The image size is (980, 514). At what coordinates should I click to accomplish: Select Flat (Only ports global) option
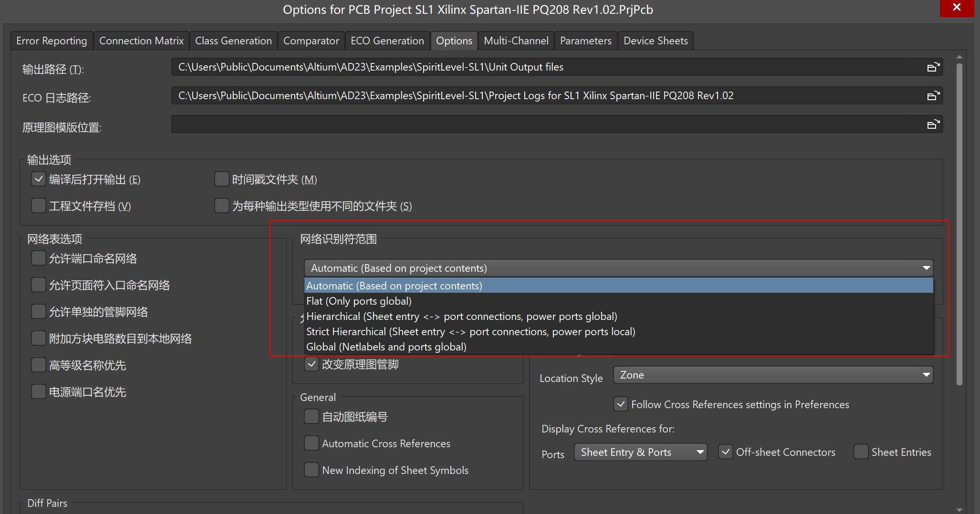(359, 301)
